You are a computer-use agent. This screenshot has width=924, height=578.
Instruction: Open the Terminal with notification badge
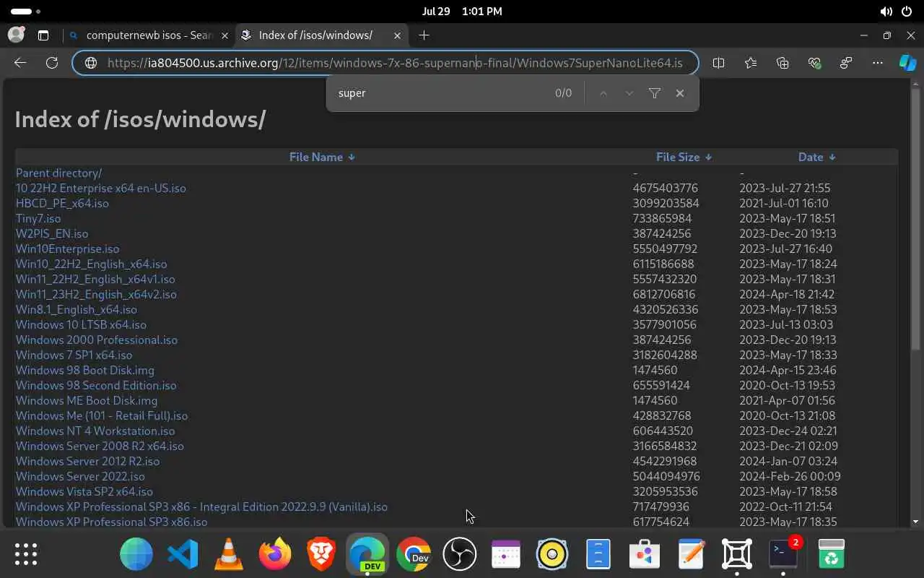tap(783, 554)
